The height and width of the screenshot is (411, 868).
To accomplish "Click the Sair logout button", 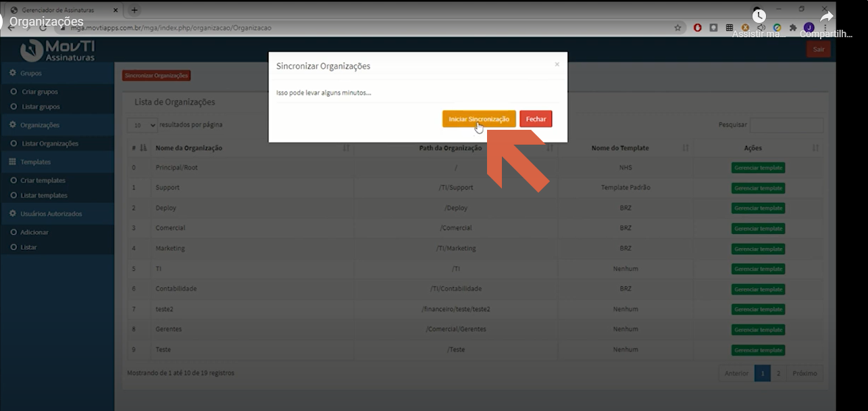I will coord(819,49).
